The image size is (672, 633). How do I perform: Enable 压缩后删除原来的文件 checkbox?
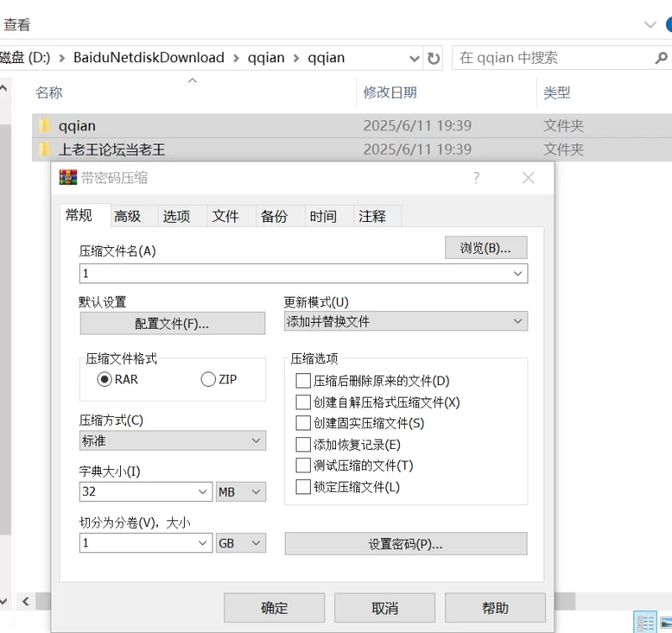(x=302, y=381)
